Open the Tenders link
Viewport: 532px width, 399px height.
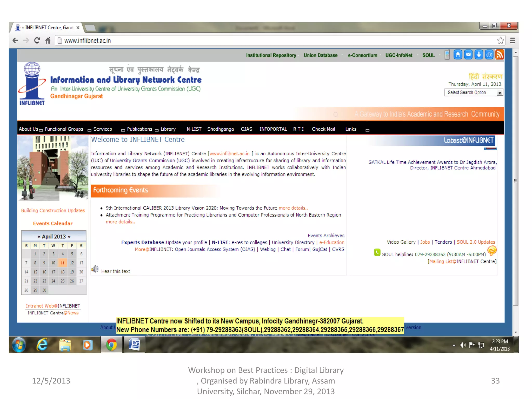point(443,242)
